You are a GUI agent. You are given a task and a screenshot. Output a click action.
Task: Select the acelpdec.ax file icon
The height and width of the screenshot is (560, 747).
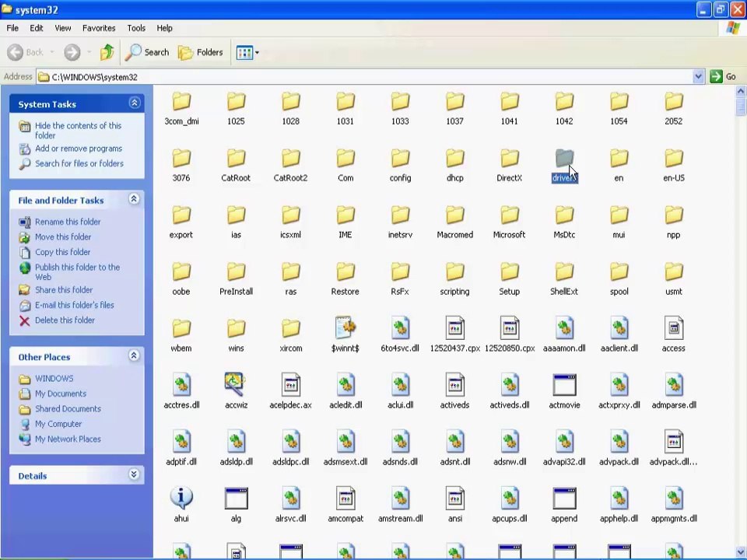point(290,384)
